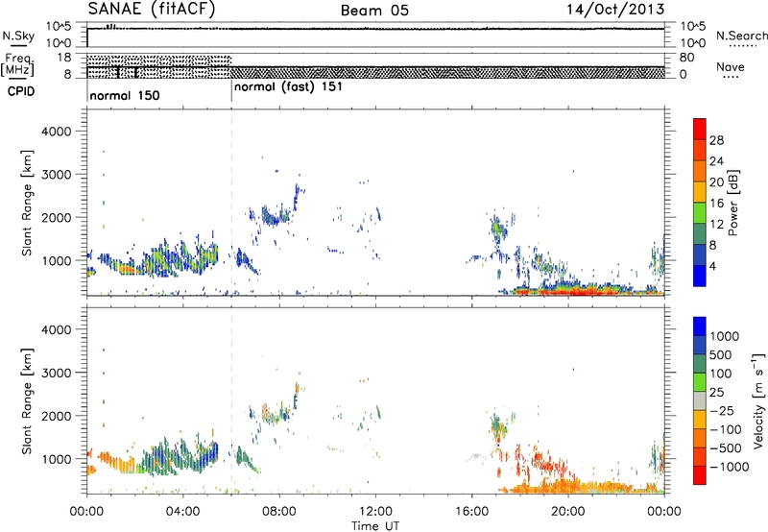Click the blue top of the velocity colorbar
The height and width of the screenshot is (532, 768).
[x=700, y=326]
